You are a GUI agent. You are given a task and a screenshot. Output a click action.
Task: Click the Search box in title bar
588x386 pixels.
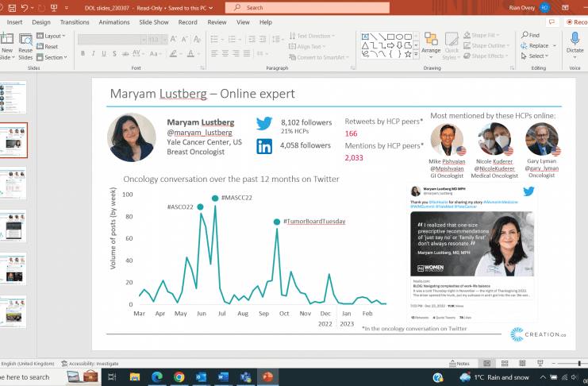click(302, 7)
